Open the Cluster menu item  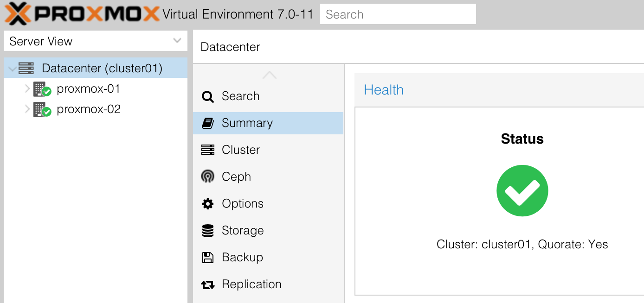[x=240, y=150]
